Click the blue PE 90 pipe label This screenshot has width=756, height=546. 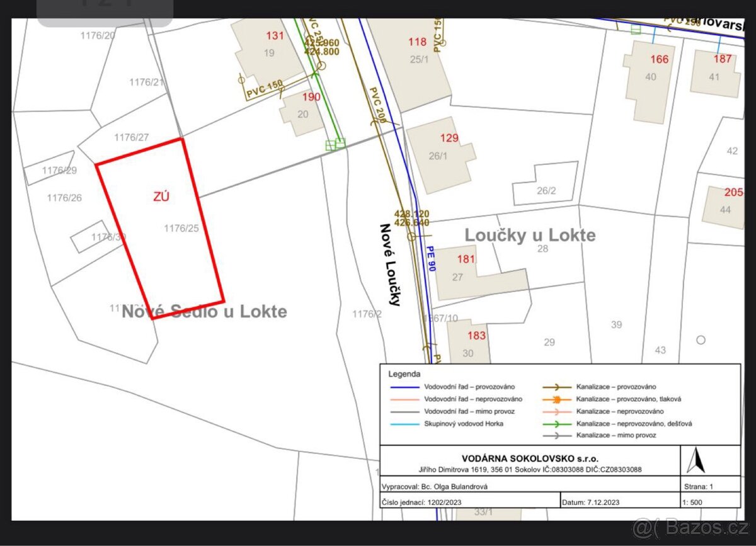(x=431, y=258)
